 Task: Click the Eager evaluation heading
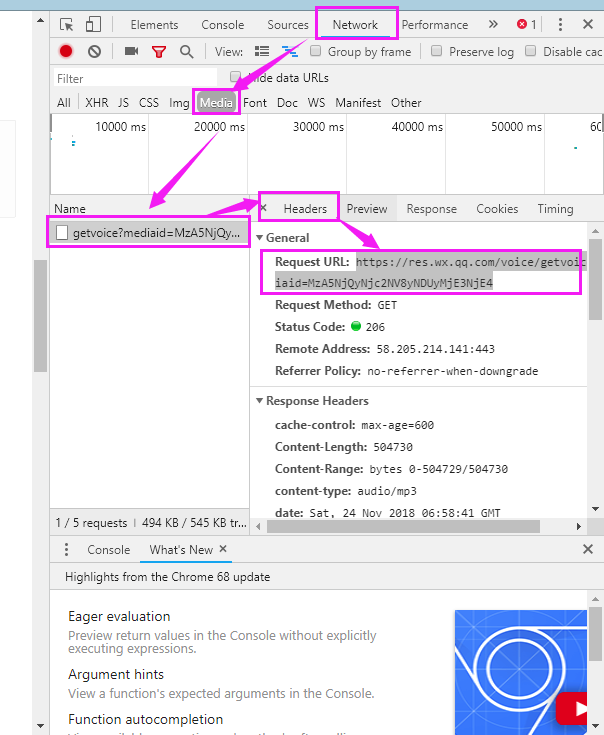(119, 616)
